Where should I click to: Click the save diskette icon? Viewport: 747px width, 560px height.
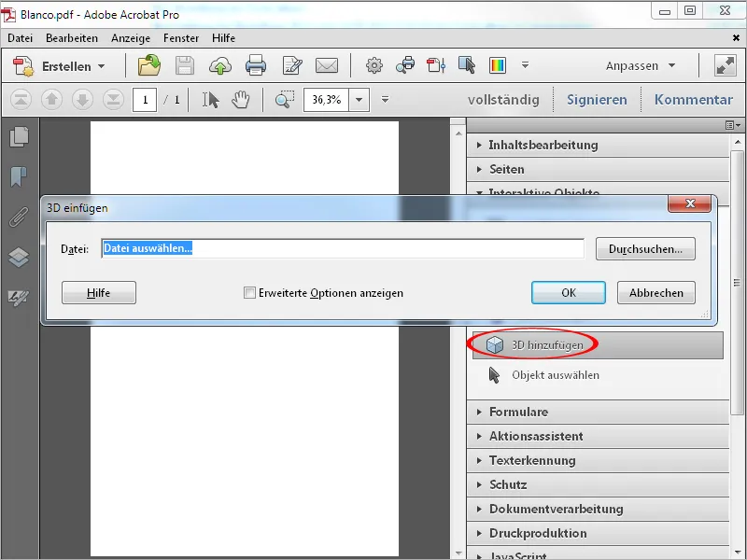[184, 65]
